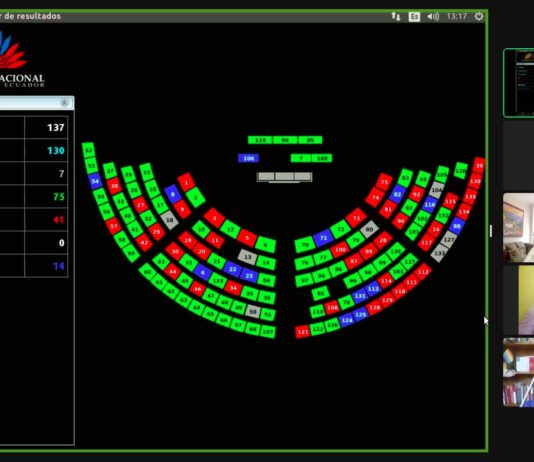Open the system settings gear menu

[x=478, y=16]
